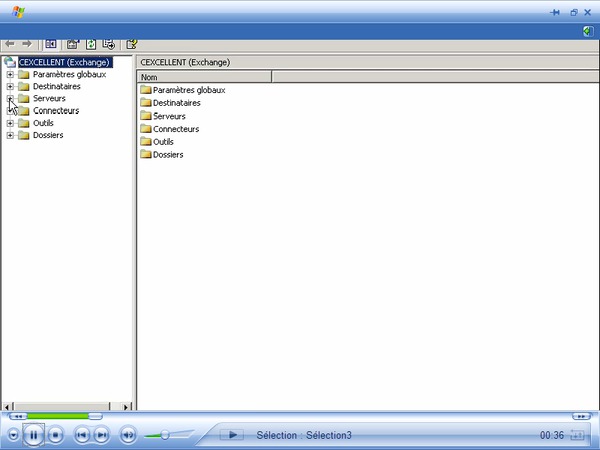Click the Back arrow in the toolbar
The image size is (600, 450).
[x=10, y=44]
